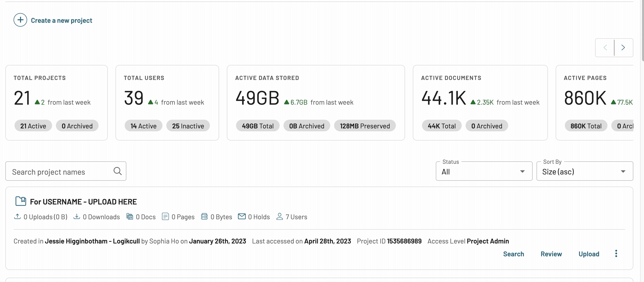Click the Active Pages heading
This screenshot has height=282, width=644.
585,78
